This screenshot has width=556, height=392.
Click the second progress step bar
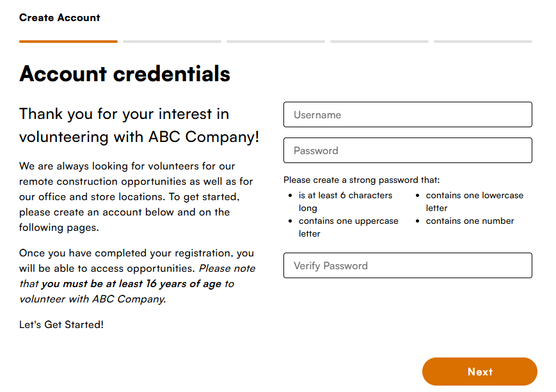point(172,42)
